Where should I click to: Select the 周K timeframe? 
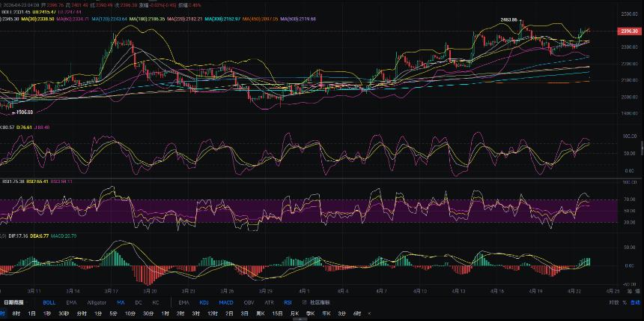pos(261,313)
